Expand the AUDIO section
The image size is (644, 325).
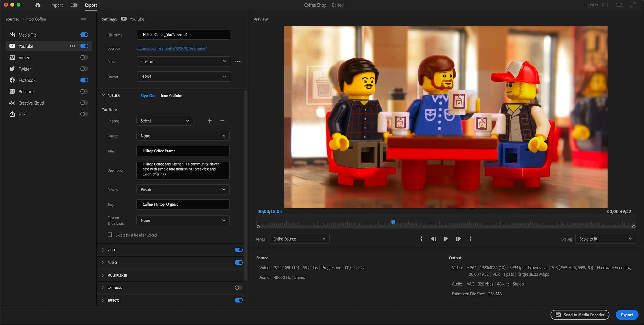[x=103, y=262]
